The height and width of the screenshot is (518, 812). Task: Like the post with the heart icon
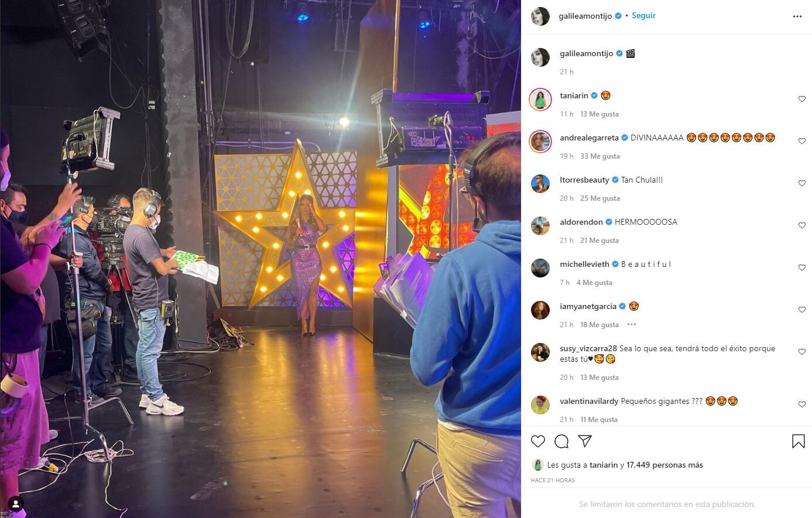(538, 441)
